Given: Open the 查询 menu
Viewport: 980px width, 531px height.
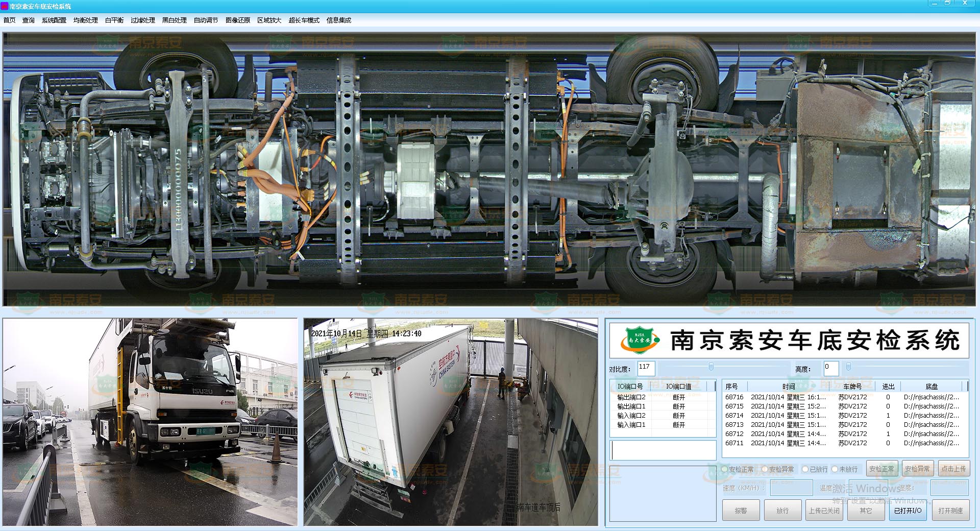Looking at the screenshot, I should click(x=29, y=20).
